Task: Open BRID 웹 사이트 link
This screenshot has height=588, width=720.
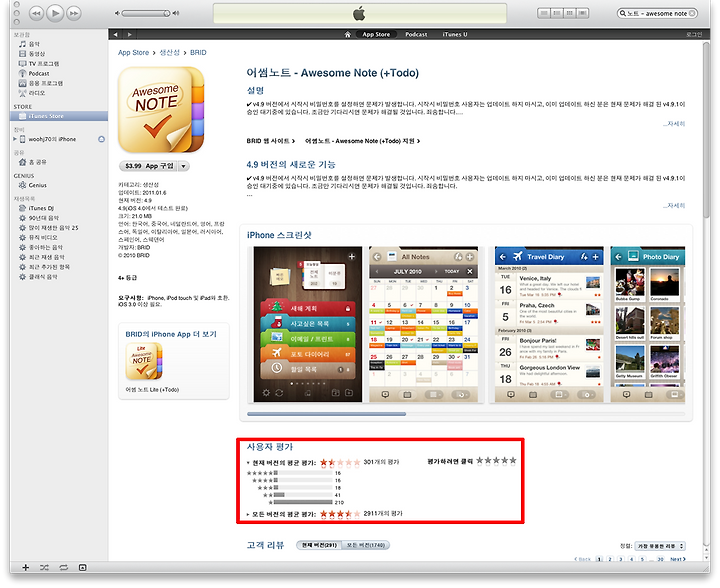Action: (270, 141)
